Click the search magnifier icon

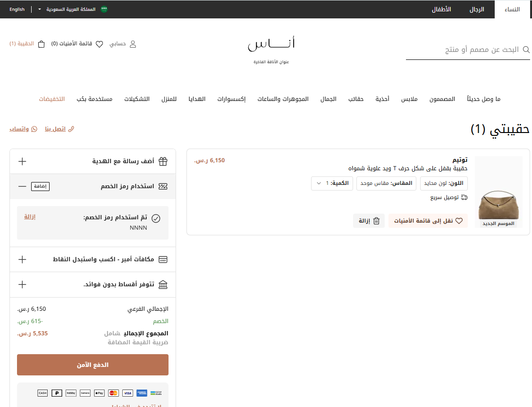pyautogui.click(x=526, y=49)
